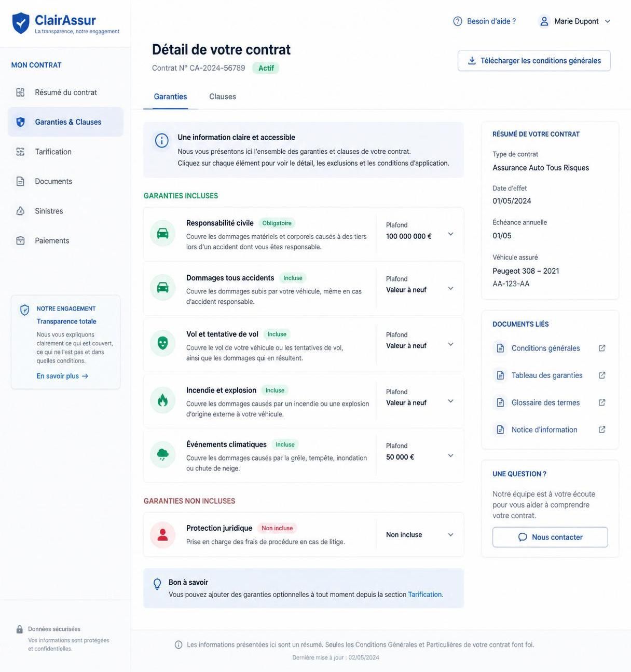Expand the Vol et tentative de vol details

pos(450,344)
